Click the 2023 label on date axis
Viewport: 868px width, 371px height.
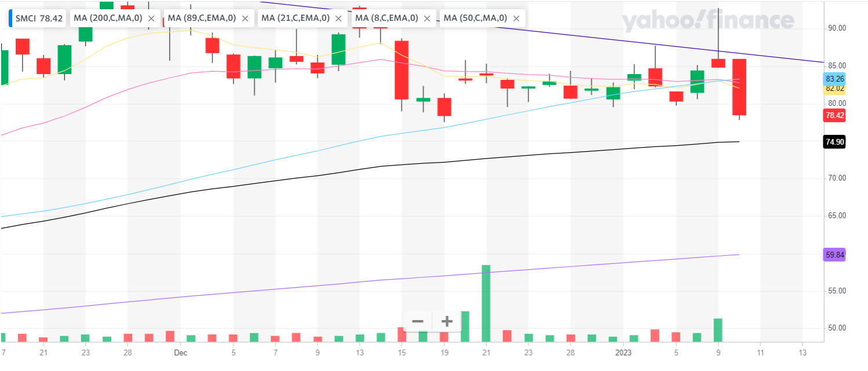[623, 352]
